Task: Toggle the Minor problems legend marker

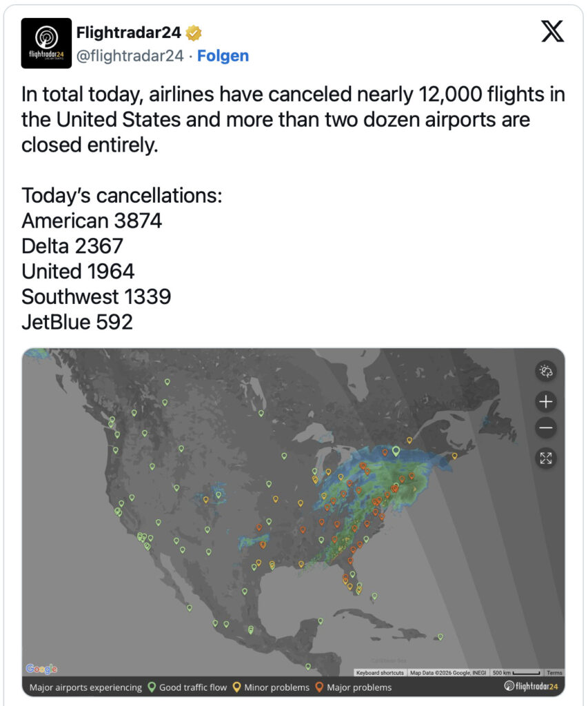Action: coord(236,687)
